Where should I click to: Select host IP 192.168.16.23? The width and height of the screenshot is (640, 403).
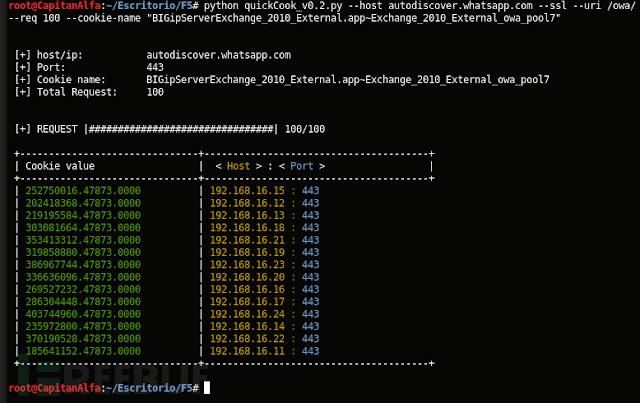click(x=247, y=265)
